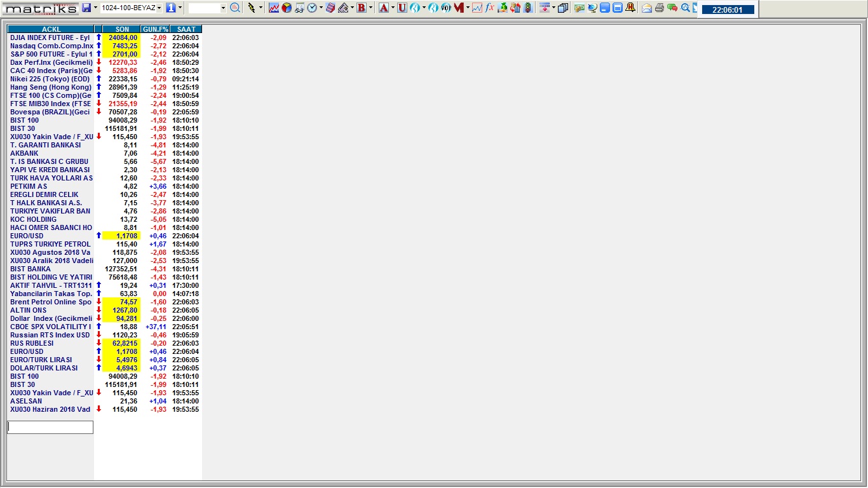Select the Nasdaq Comb.Comp.Inx row

point(105,46)
